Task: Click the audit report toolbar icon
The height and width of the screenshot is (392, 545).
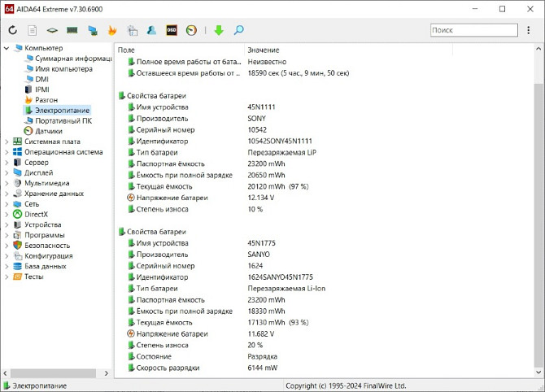Action: click(x=132, y=31)
